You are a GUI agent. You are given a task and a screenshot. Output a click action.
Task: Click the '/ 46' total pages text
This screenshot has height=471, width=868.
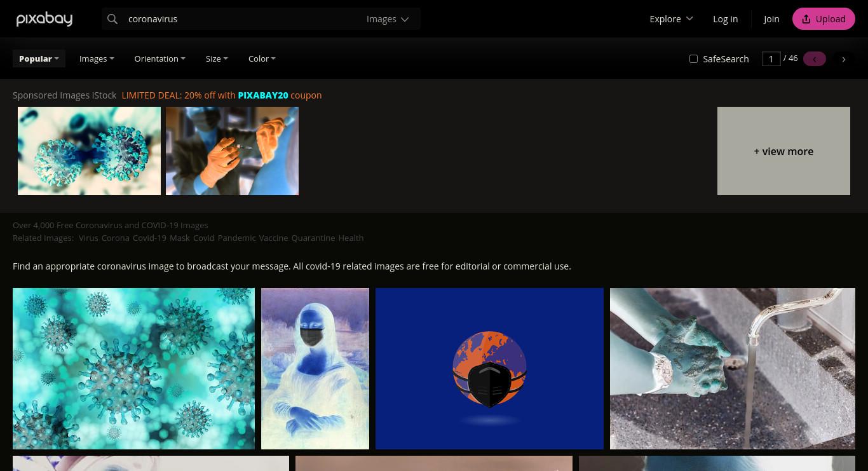[x=790, y=58]
